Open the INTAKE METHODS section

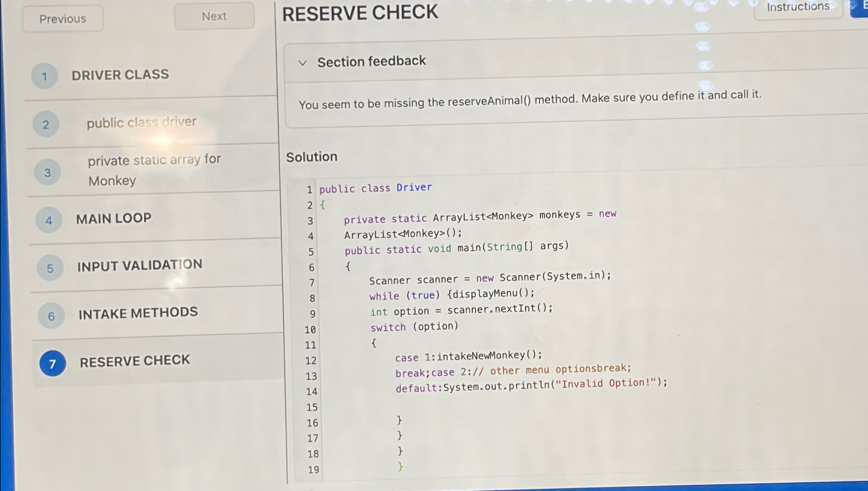point(138,312)
